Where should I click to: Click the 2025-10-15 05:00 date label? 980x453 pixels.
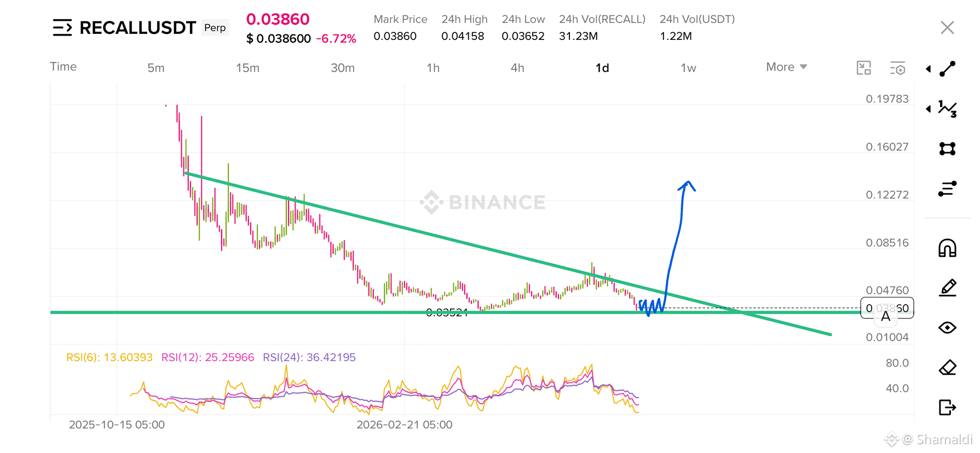point(117,425)
